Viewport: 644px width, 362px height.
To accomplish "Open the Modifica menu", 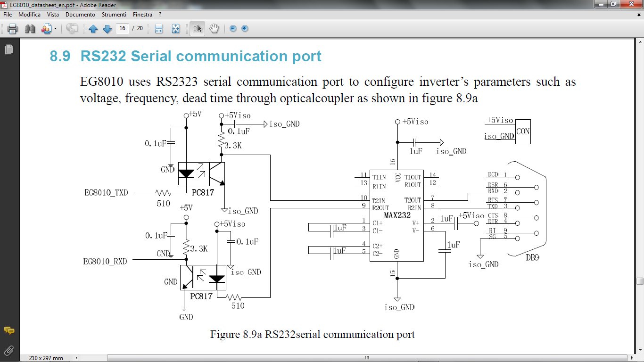I will [30, 15].
